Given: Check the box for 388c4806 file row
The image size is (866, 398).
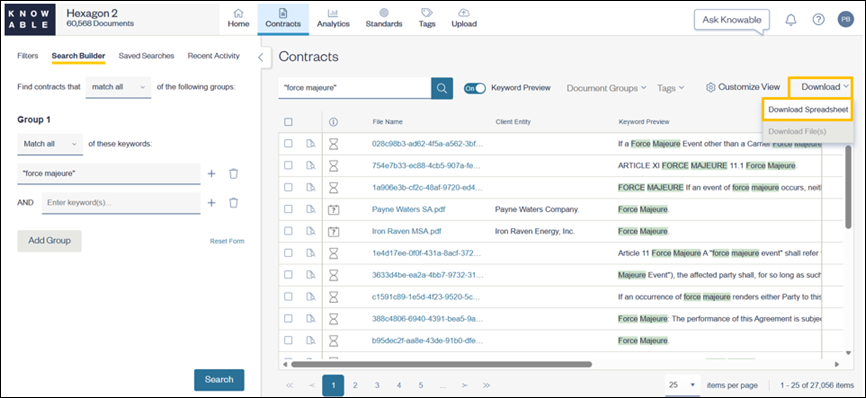Looking at the screenshot, I should (288, 319).
